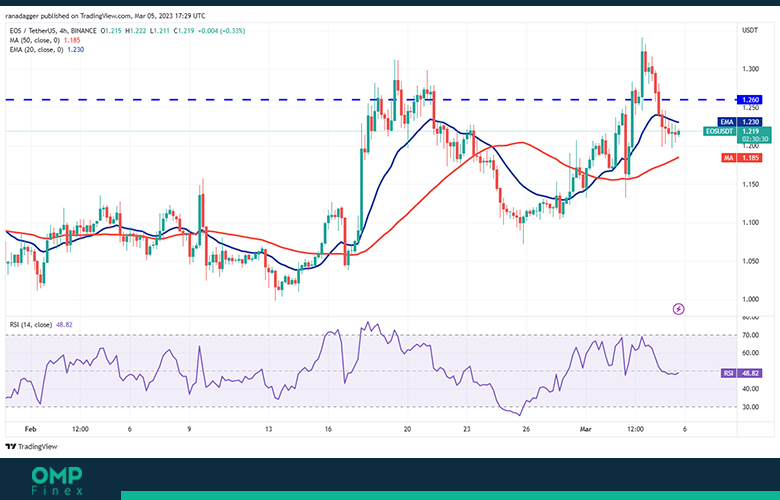Click the 13 date label on time axis
This screenshot has height=500, width=780.
click(x=269, y=429)
